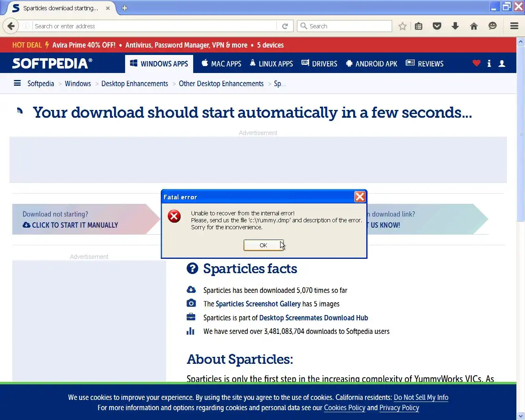The height and width of the screenshot is (420, 525).
Task: Click the question mark icon beside Sparticles facts
Action: tap(192, 268)
